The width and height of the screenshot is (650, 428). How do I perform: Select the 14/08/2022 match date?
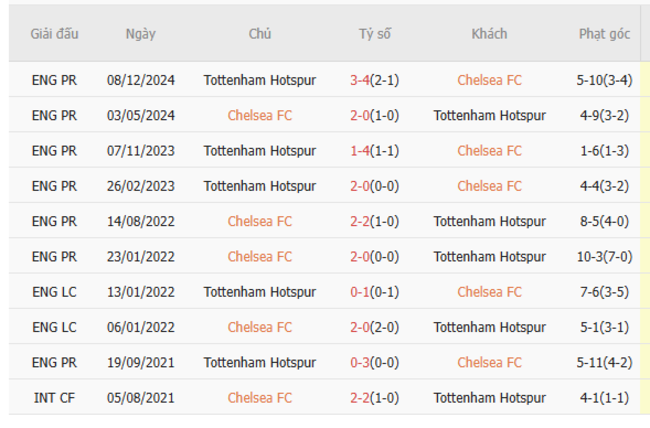click(141, 221)
